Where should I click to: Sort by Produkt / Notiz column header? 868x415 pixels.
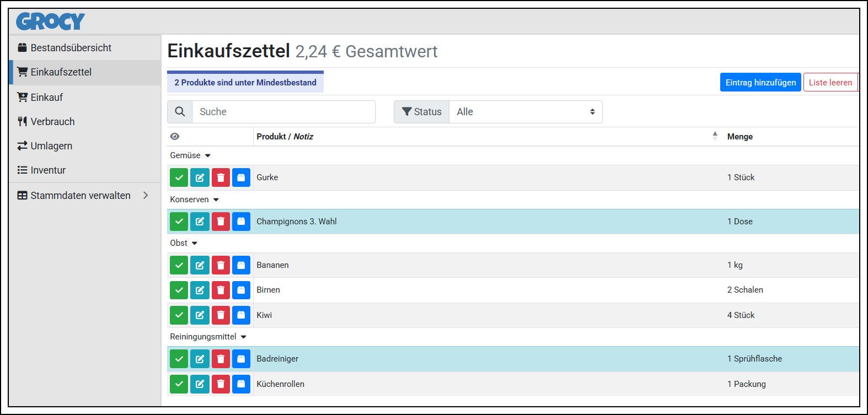point(285,137)
